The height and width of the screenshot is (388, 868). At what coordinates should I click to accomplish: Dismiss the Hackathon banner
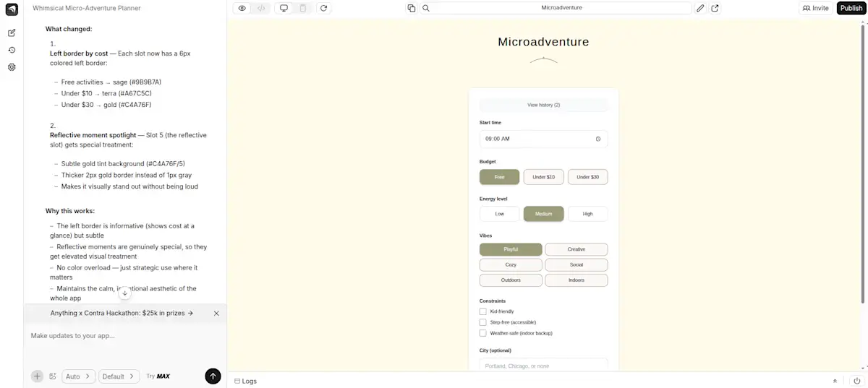coord(216,314)
